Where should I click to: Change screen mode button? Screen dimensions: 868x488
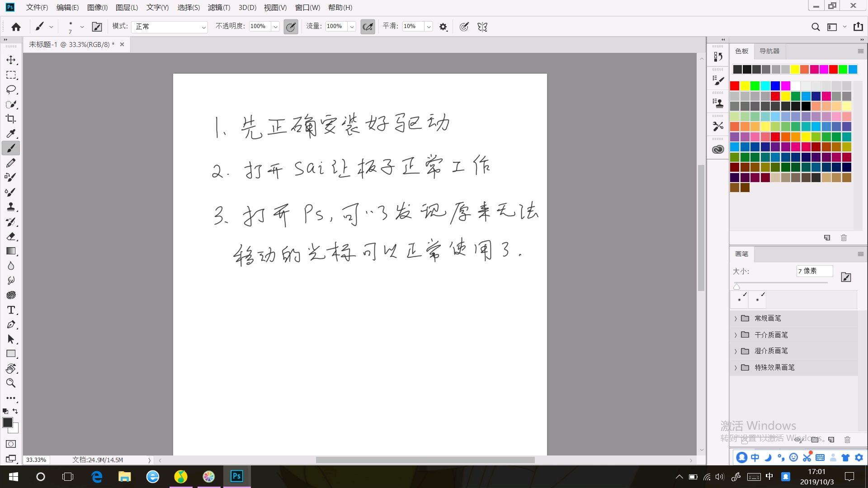pyautogui.click(x=11, y=459)
